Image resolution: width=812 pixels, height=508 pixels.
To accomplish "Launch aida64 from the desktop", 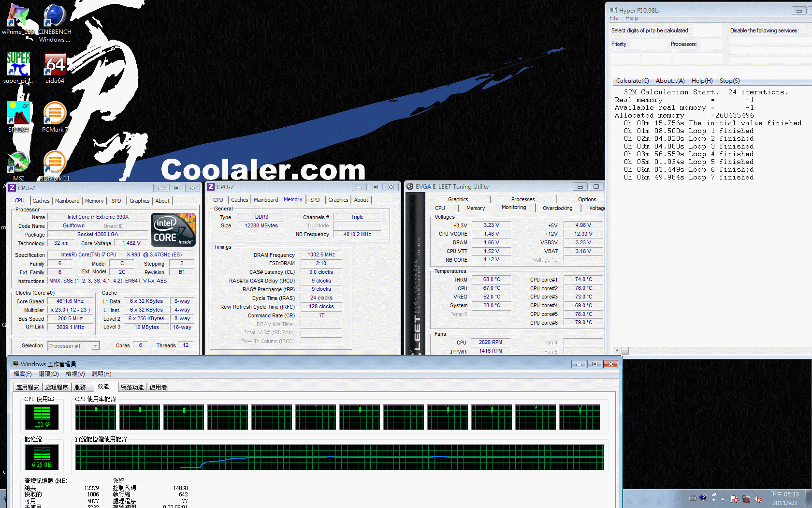I will pyautogui.click(x=55, y=68).
